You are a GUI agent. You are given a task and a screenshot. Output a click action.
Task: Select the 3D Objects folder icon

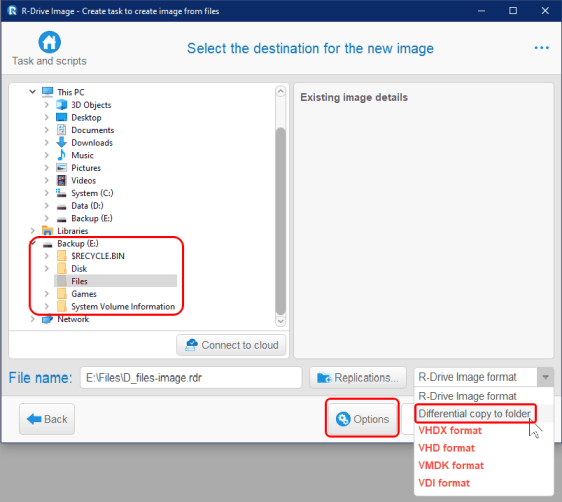click(x=62, y=105)
